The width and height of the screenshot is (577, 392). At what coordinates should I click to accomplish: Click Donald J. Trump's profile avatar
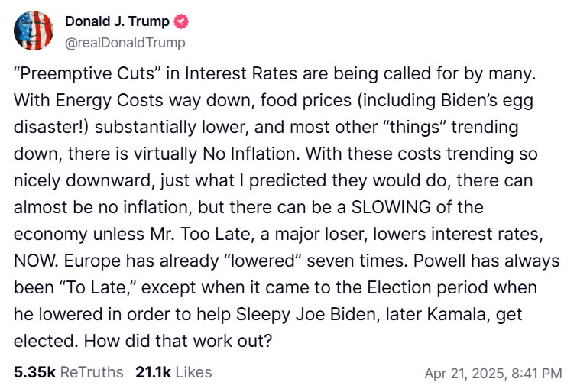tap(34, 31)
